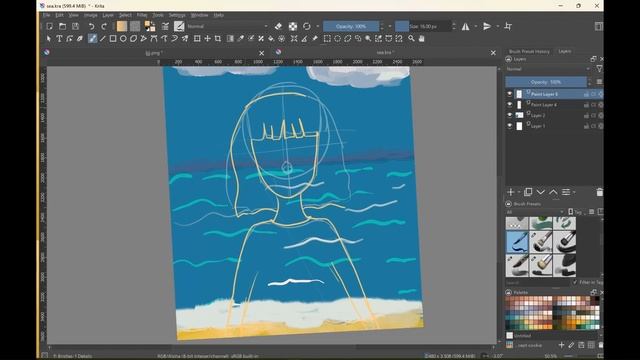
Task: Toggle eraser mode in brush toolbar
Action: click(278, 26)
